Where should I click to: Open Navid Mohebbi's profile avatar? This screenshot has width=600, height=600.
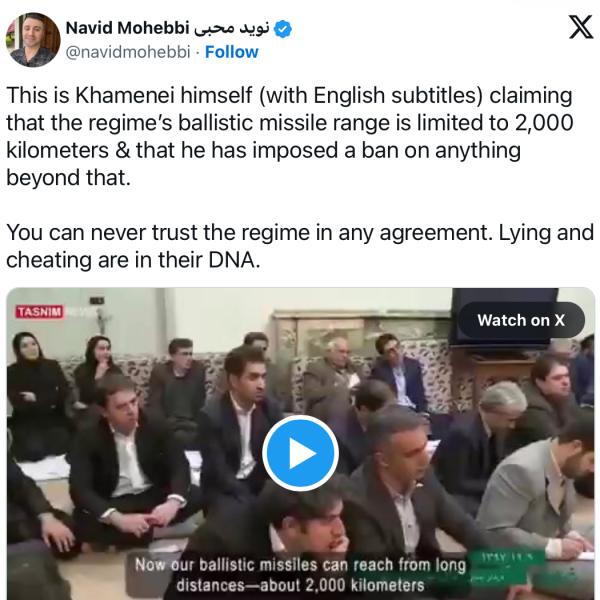32,40
